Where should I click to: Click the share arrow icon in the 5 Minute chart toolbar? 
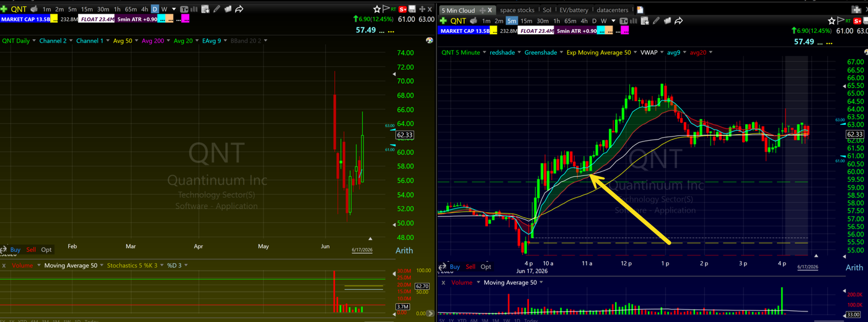[678, 20]
